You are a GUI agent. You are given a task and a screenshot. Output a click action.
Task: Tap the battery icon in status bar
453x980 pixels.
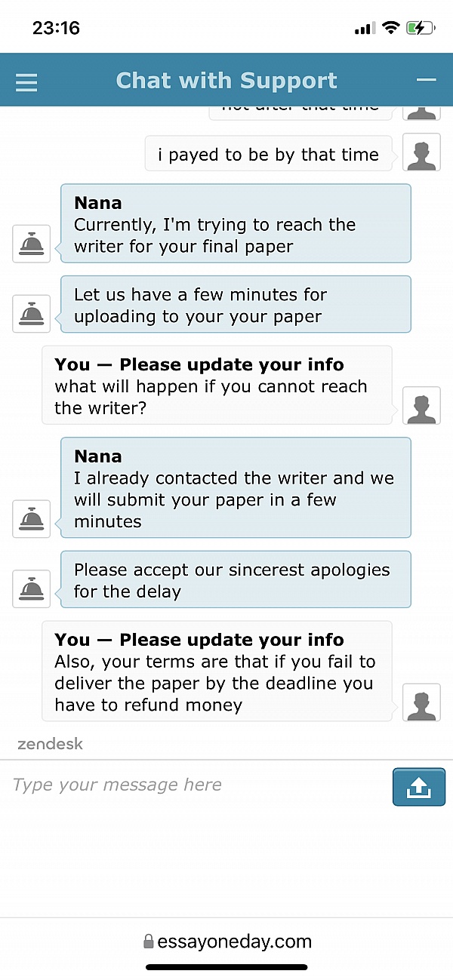point(420,29)
